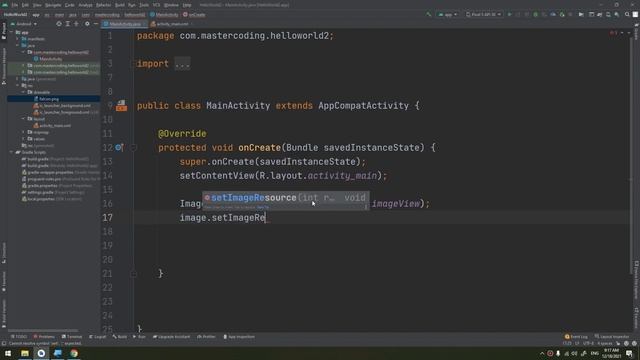Click the onCreate breadcrumb in navigation bar
This screenshot has height=360, width=640.
(x=194, y=15)
